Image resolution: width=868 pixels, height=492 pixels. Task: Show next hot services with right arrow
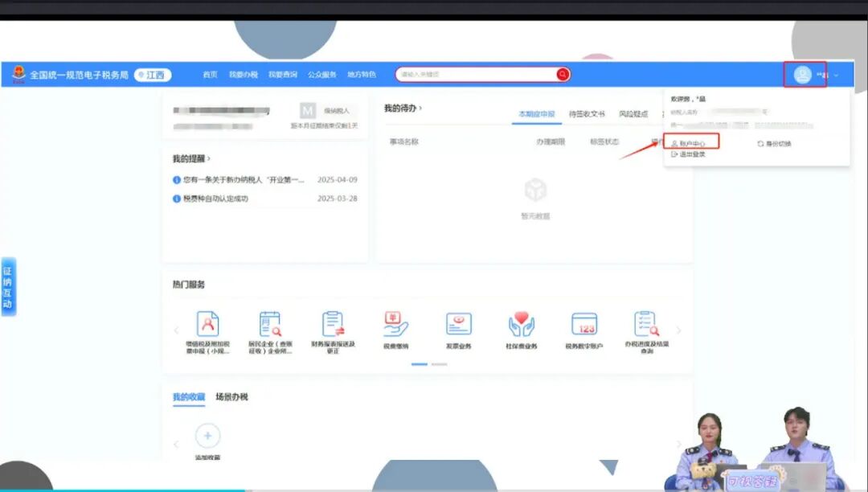678,330
